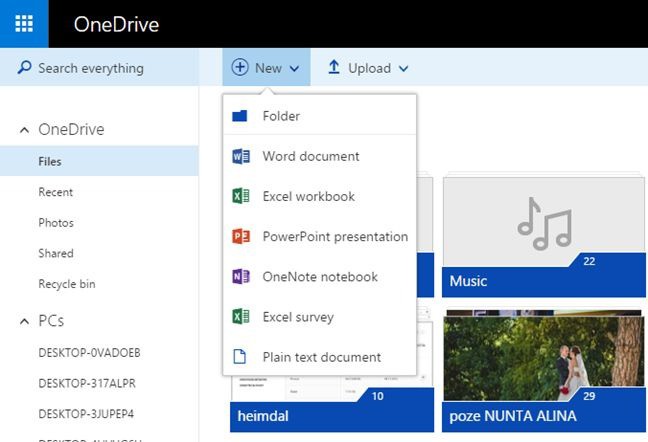648x442 pixels.
Task: Click the Excel survey icon
Action: point(241,317)
